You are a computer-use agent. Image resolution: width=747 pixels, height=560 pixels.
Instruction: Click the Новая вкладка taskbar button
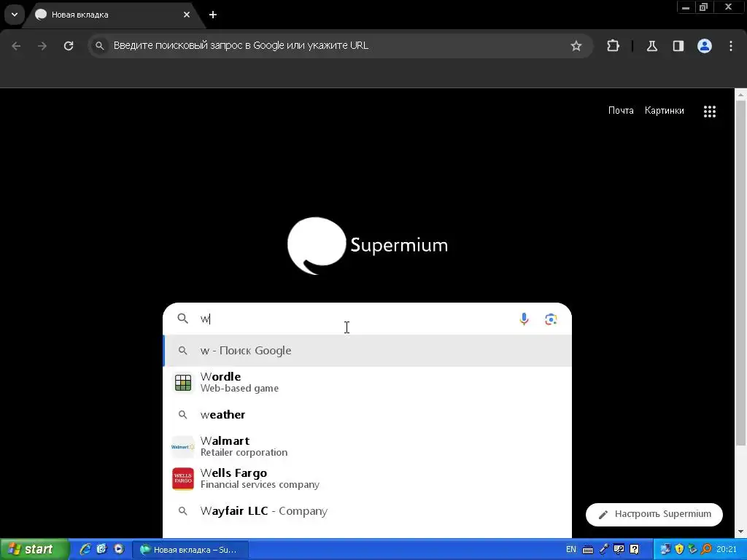(191, 550)
